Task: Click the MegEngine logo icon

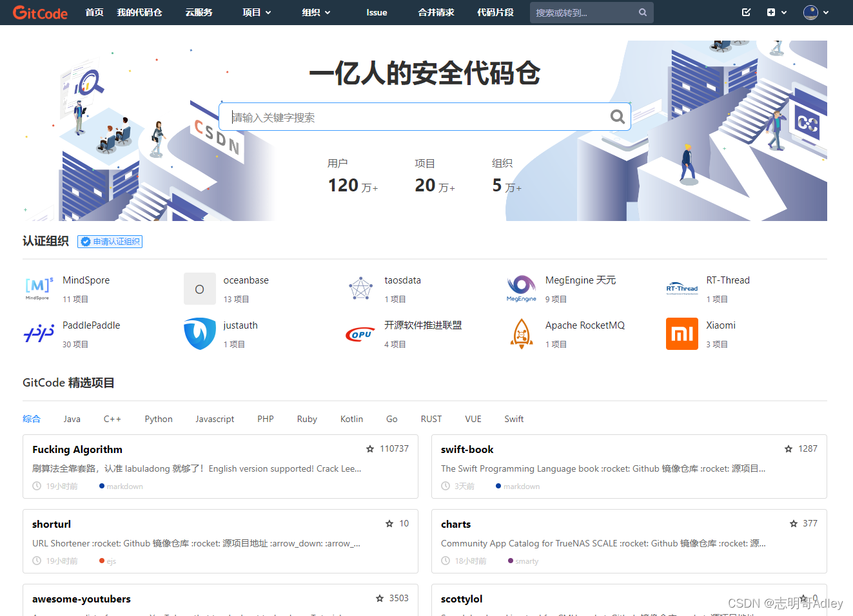Action: tap(522, 289)
